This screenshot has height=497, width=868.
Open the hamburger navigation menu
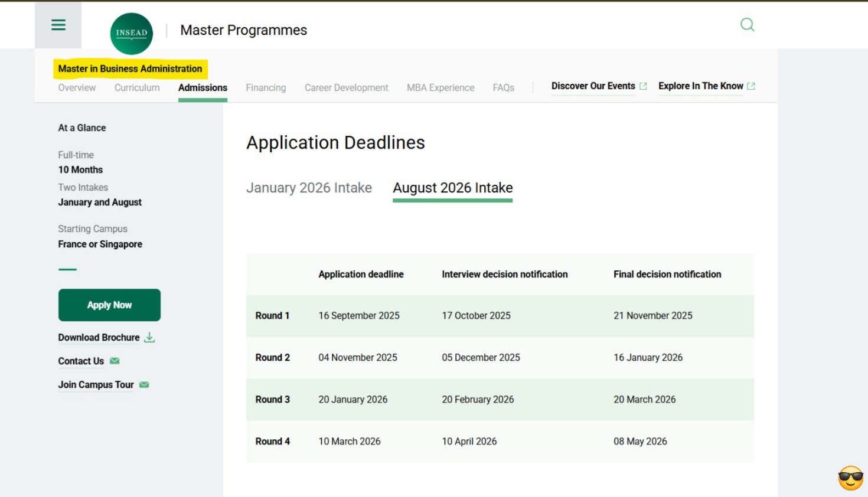coord(58,25)
